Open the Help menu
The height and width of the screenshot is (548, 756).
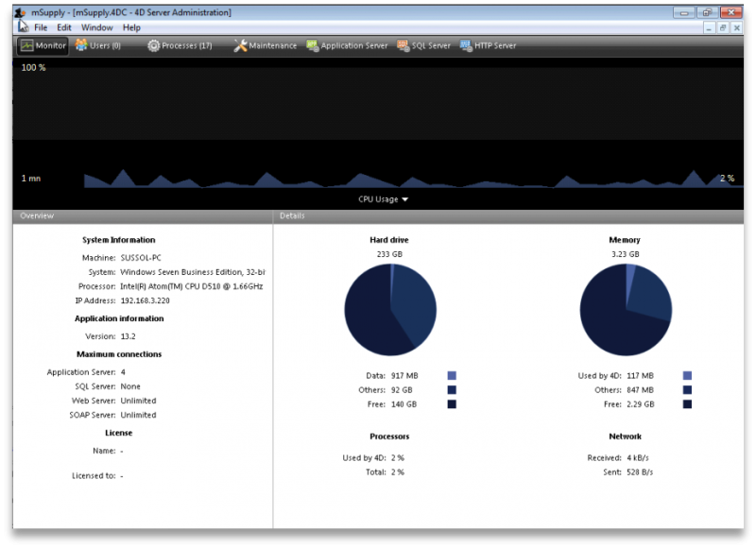click(132, 27)
